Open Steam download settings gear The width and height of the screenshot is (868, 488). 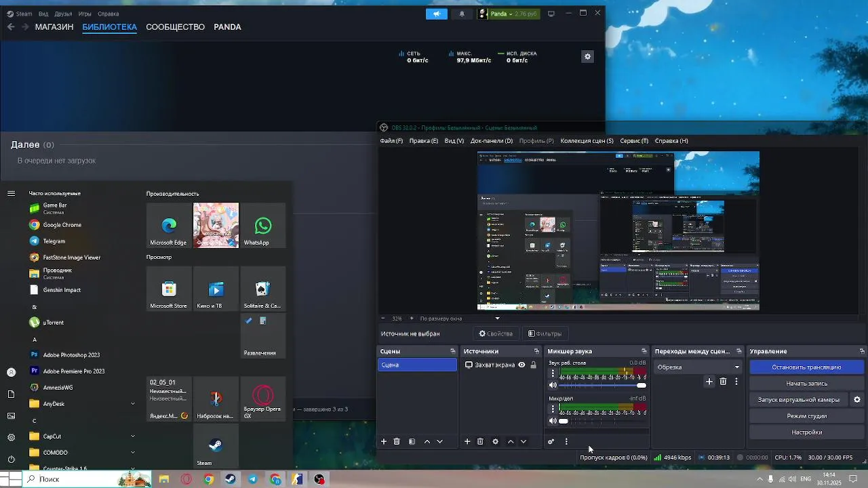pos(588,56)
